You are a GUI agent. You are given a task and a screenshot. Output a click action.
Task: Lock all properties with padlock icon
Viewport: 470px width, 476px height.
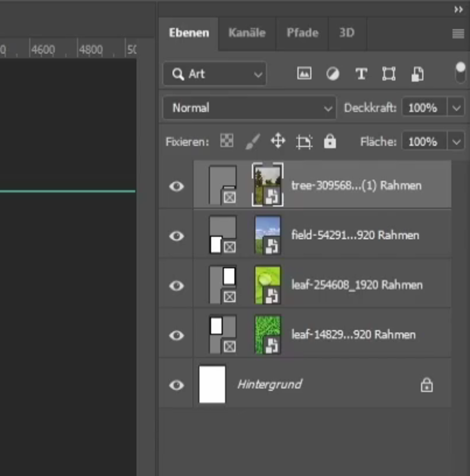(330, 141)
